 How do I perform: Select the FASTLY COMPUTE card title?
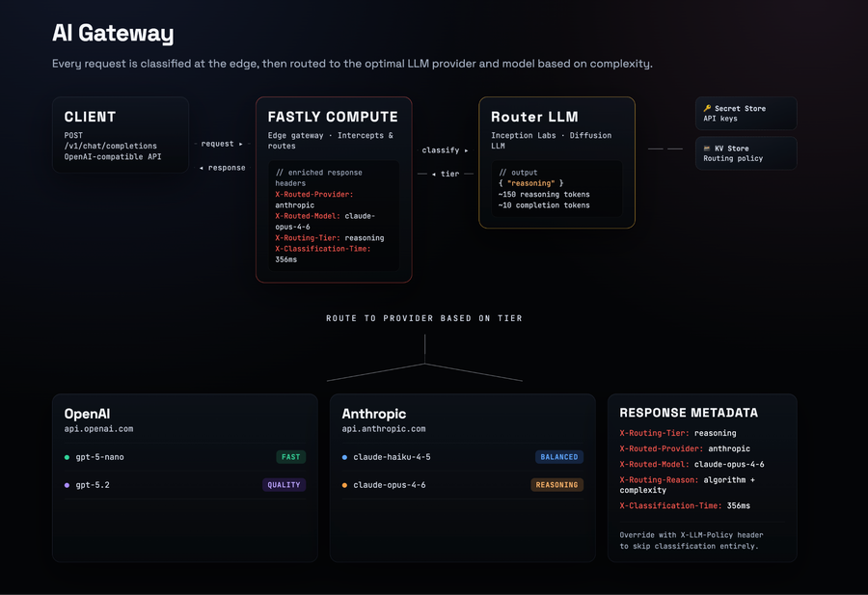pyautogui.click(x=333, y=117)
